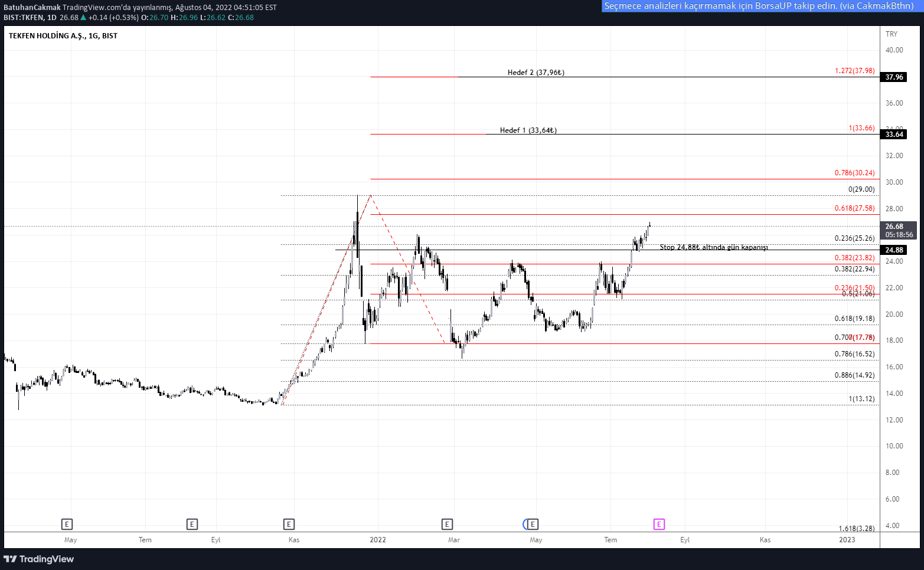Click the 0.886(14.92) Fibonacci label
924x570 pixels.
(855, 375)
